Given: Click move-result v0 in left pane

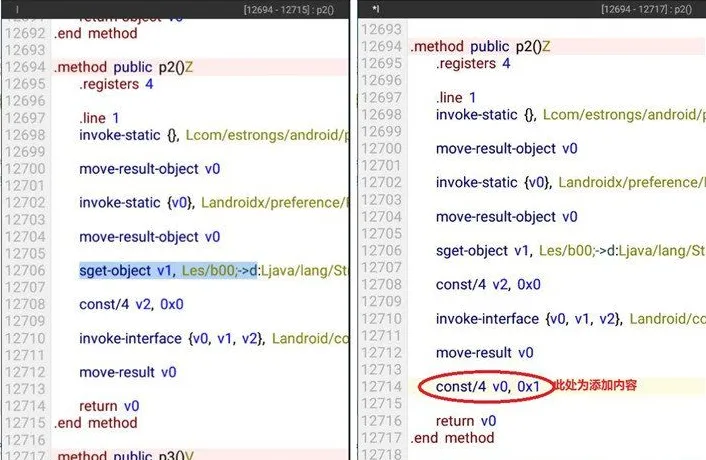Looking at the screenshot, I should pyautogui.click(x=128, y=372).
